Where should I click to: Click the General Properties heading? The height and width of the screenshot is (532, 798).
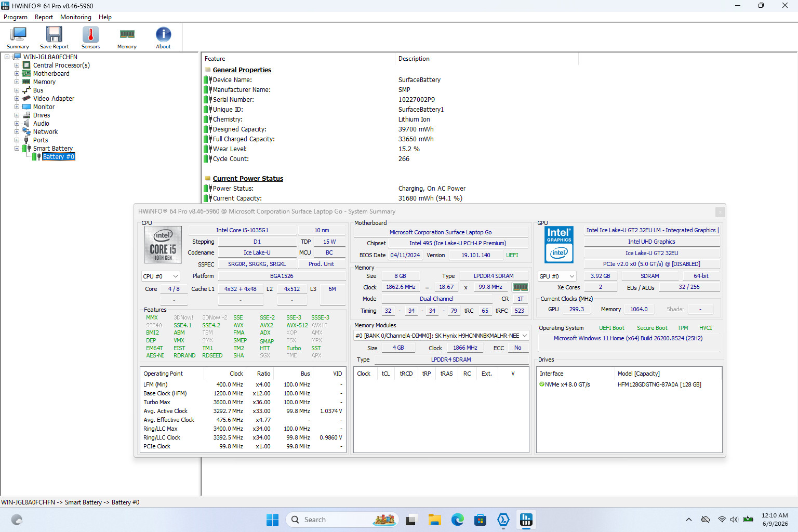[242, 70]
